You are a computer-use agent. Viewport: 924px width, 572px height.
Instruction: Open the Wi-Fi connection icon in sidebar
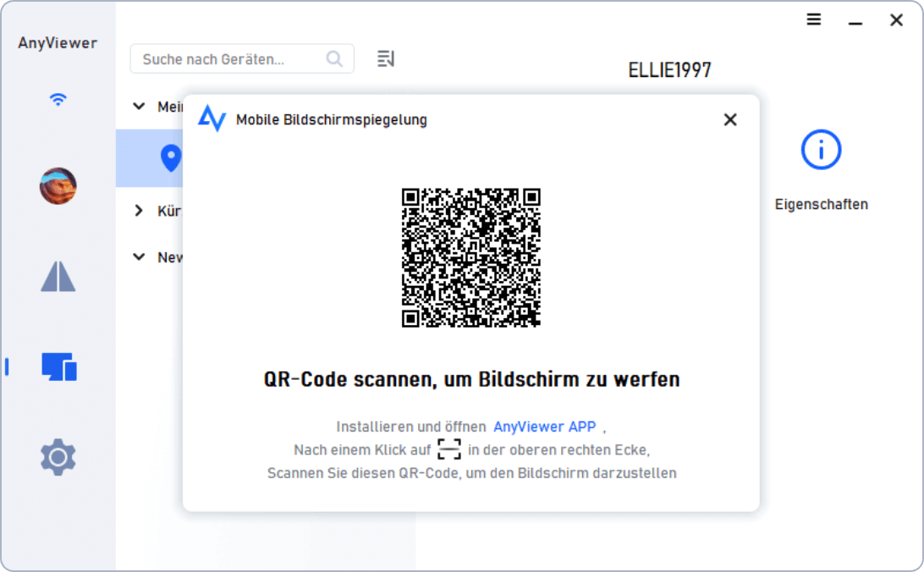click(58, 99)
